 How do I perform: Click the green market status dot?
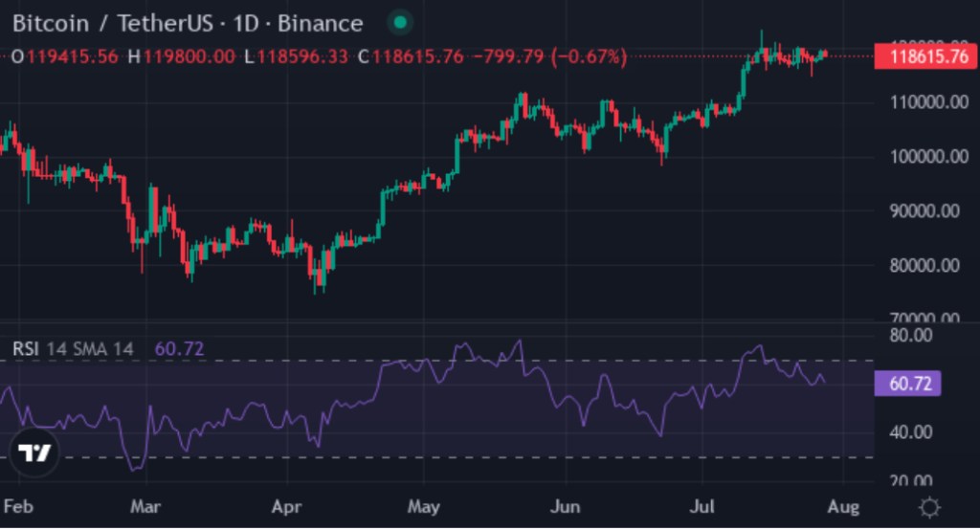point(402,23)
